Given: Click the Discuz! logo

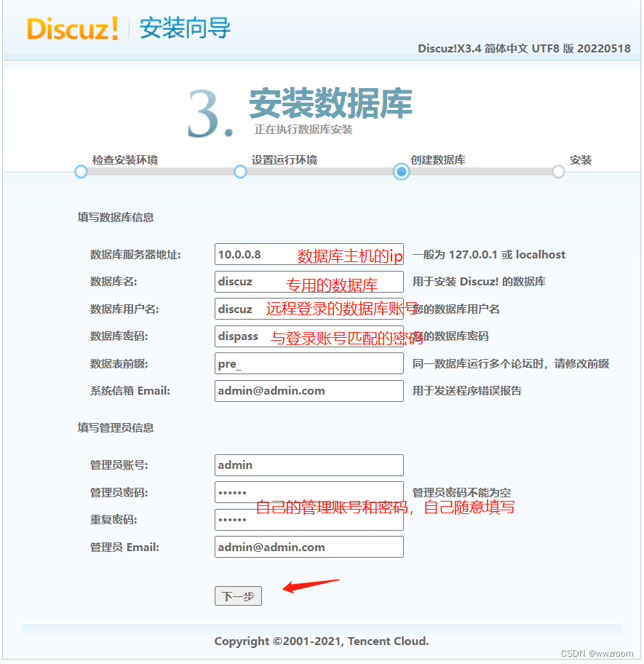Looking at the screenshot, I should click(x=72, y=29).
